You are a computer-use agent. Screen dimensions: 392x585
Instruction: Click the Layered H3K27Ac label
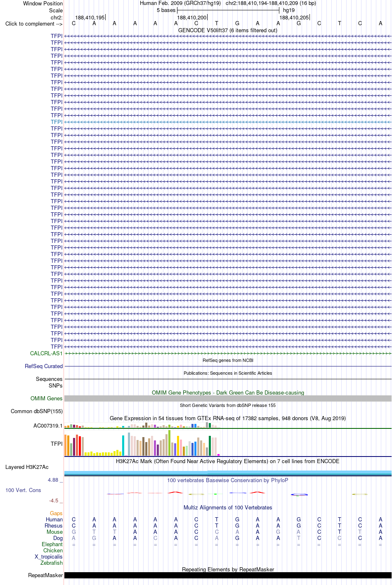pyautogui.click(x=27, y=467)
